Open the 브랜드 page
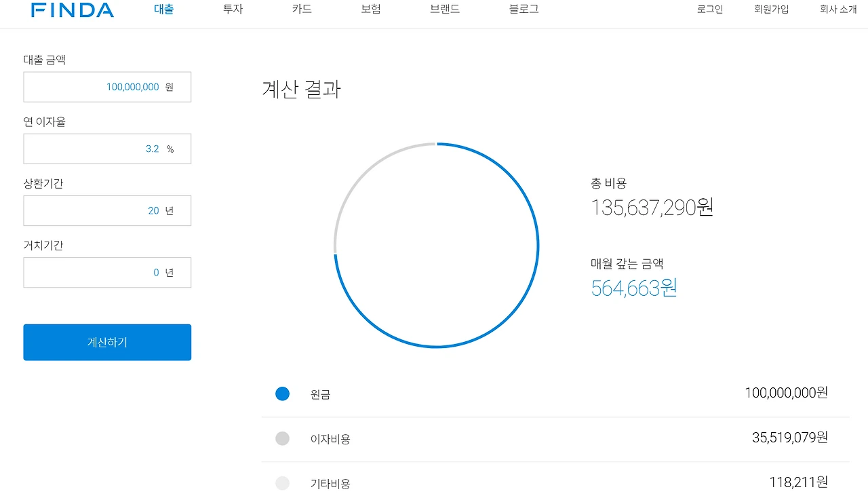Viewport: 868px width, 498px height. tap(444, 9)
